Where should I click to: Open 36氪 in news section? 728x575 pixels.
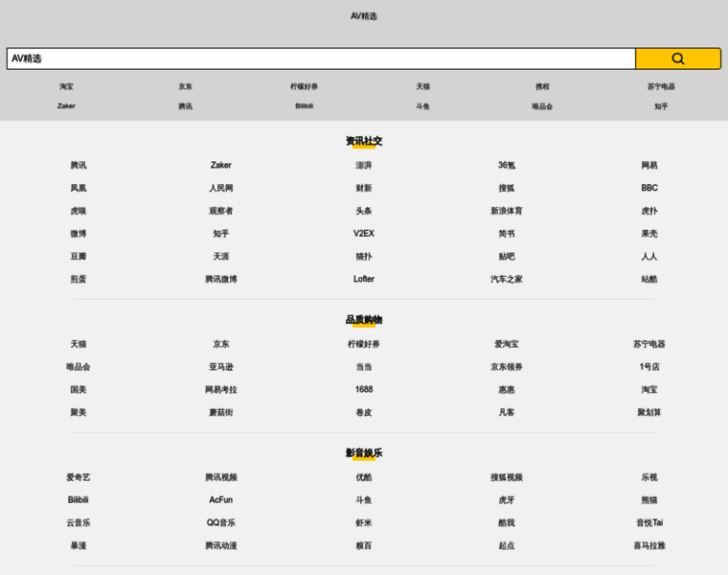tap(507, 166)
